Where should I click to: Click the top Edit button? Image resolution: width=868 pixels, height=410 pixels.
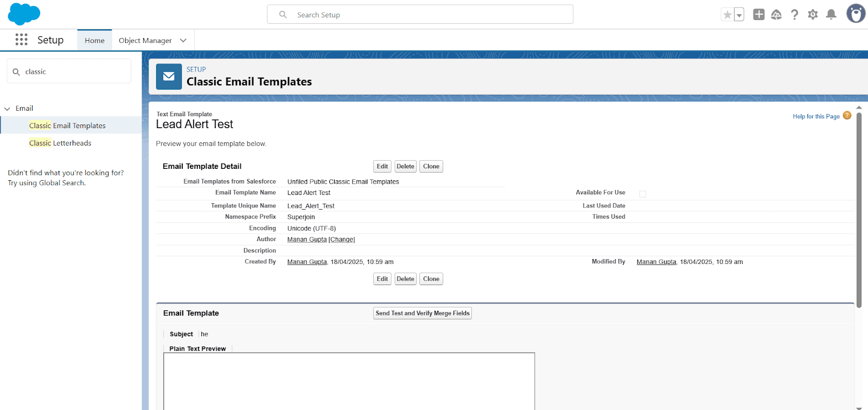(x=382, y=166)
